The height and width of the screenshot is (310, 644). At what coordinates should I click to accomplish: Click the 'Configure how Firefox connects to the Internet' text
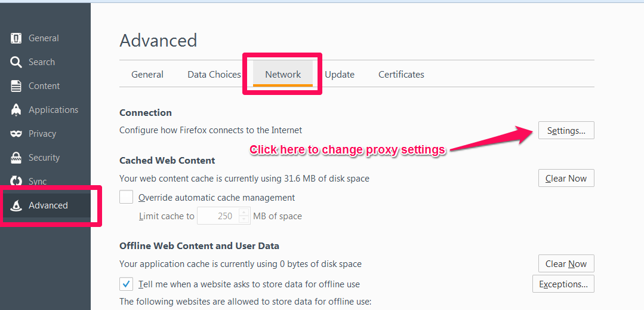(211, 130)
